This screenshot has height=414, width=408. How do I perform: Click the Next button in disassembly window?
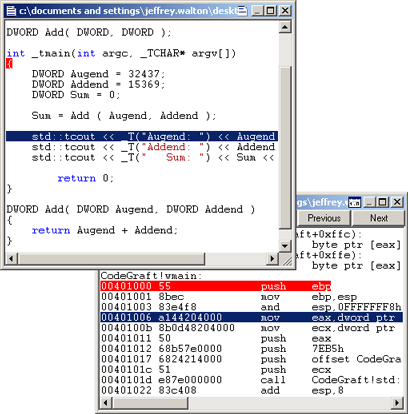[x=379, y=218]
